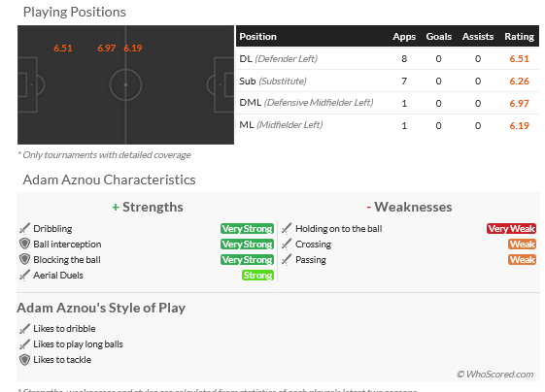The height and width of the screenshot is (392, 545).
Task: Click the sword icon beside Crossing
Action: pos(287,244)
